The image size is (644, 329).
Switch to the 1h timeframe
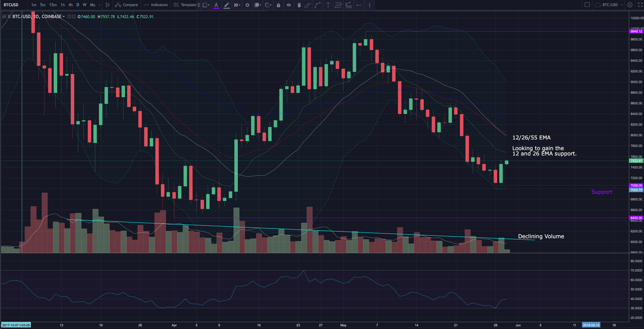click(x=63, y=5)
